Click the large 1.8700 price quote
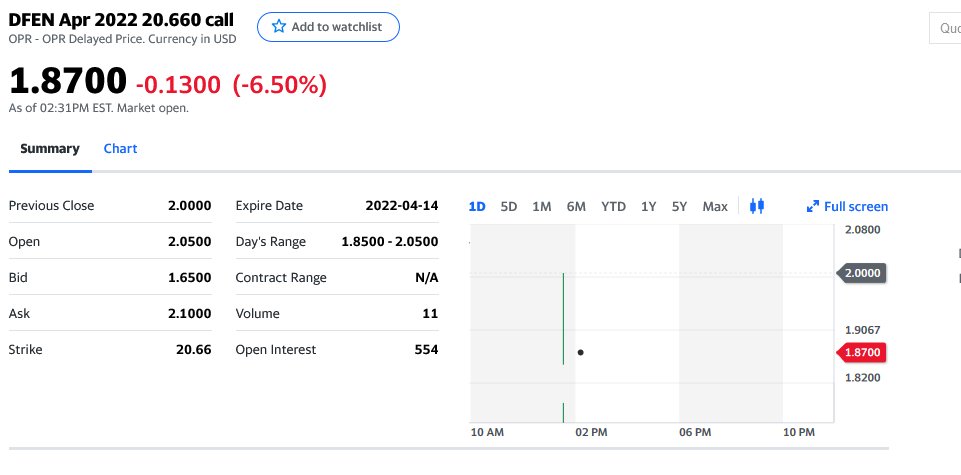 coord(67,81)
